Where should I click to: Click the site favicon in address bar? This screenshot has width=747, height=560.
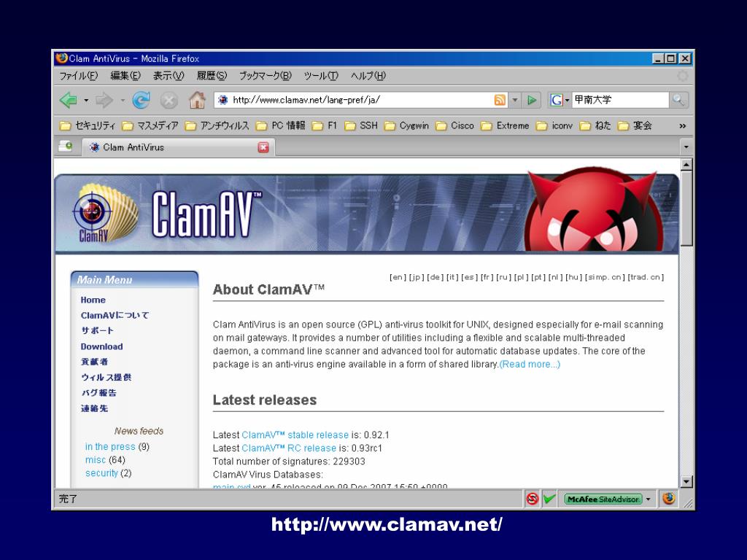tap(222, 100)
